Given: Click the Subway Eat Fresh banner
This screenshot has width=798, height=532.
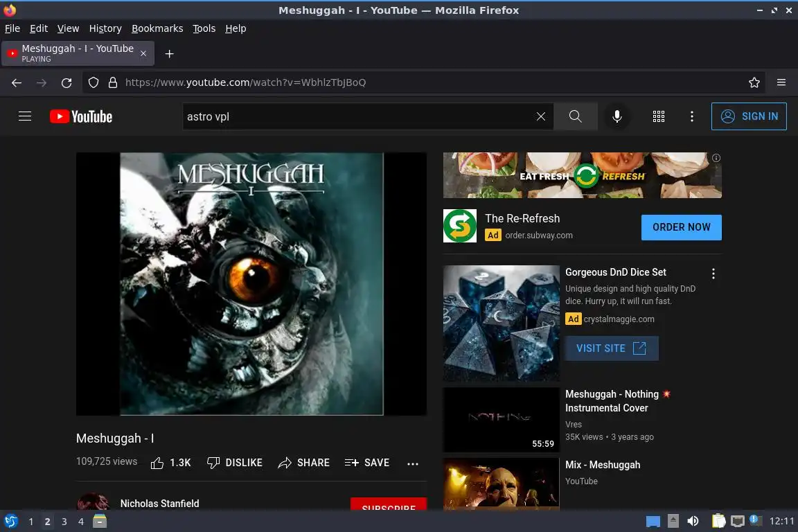Looking at the screenshot, I should [582, 175].
